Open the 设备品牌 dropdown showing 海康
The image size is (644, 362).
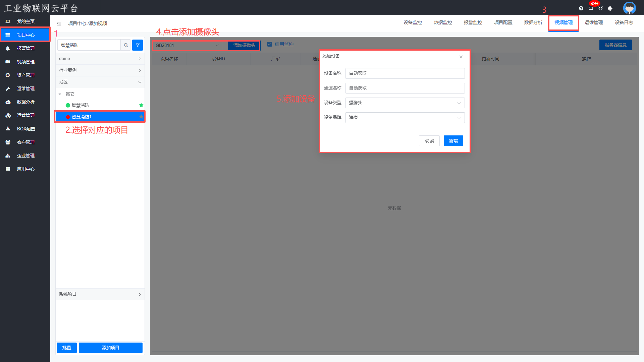pos(405,118)
